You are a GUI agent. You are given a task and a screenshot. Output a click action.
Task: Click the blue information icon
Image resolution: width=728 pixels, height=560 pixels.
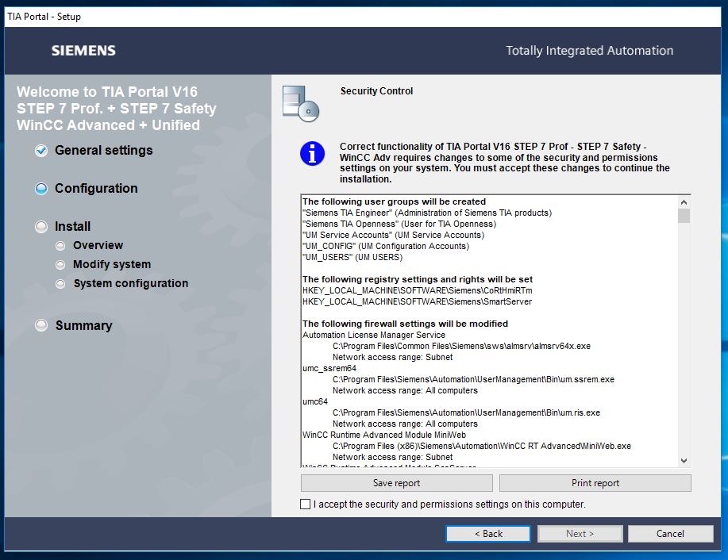pos(312,154)
